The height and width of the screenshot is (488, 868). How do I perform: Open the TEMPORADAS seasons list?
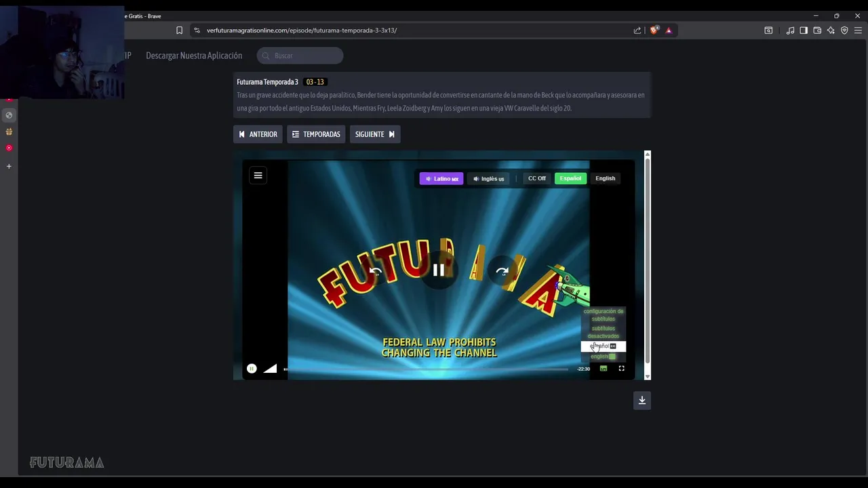(316, 134)
